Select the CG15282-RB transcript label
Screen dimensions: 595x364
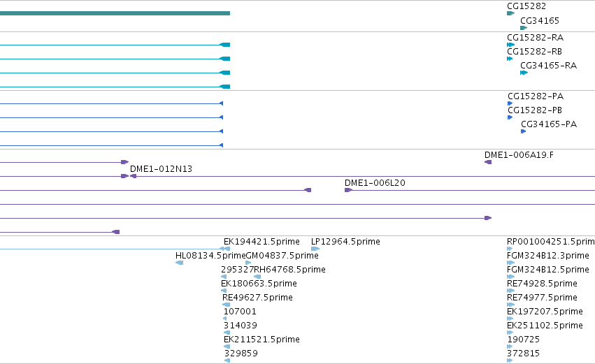pyautogui.click(x=534, y=52)
